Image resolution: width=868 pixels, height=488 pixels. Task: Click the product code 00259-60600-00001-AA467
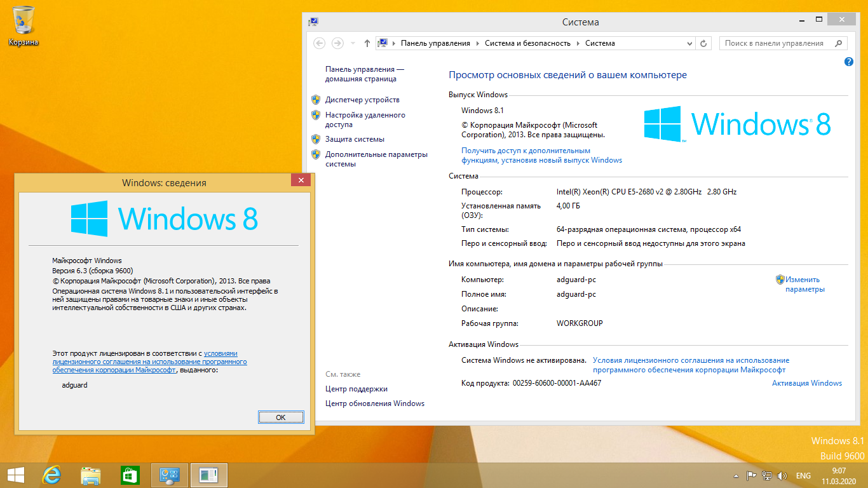(557, 383)
